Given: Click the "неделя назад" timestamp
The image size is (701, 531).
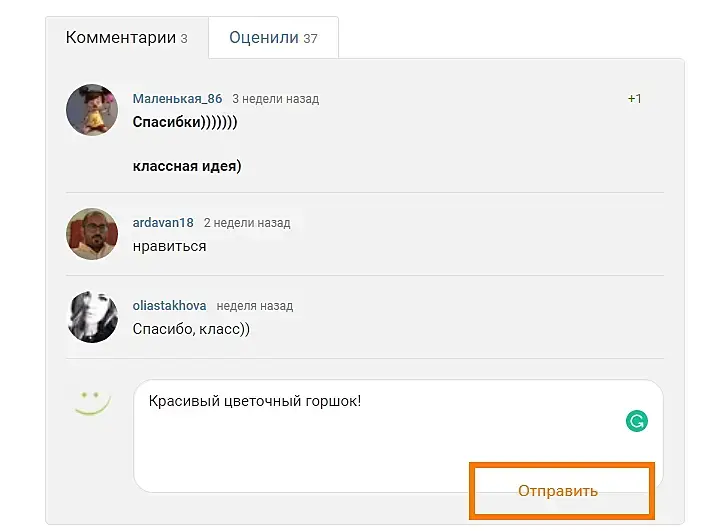Looking at the screenshot, I should pos(255,306).
